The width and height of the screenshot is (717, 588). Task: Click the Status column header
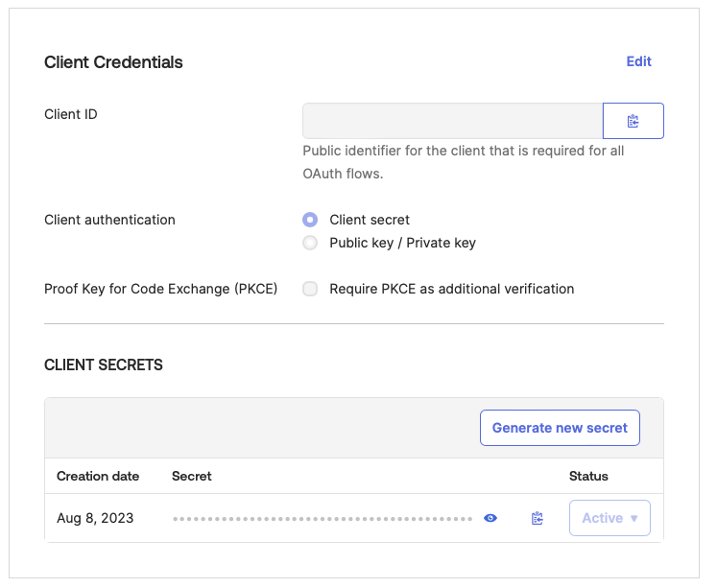[588, 476]
